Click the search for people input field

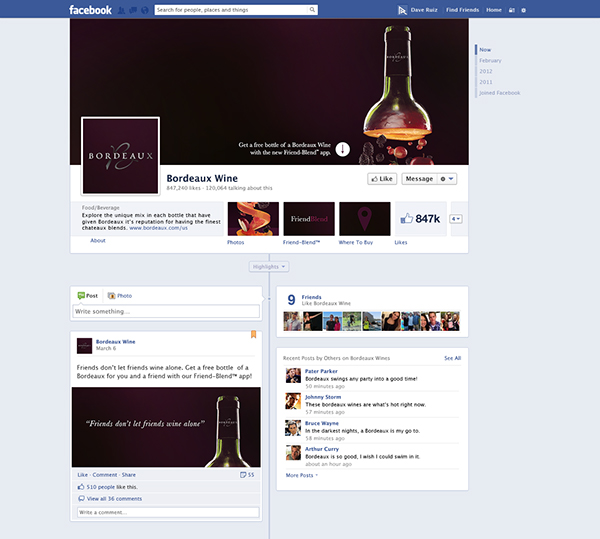point(231,10)
